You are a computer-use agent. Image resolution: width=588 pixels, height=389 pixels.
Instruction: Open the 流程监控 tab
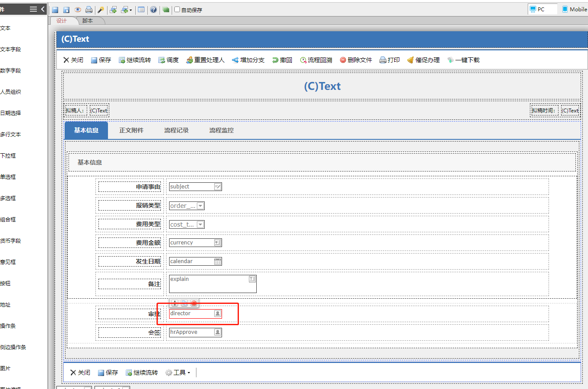click(x=222, y=130)
